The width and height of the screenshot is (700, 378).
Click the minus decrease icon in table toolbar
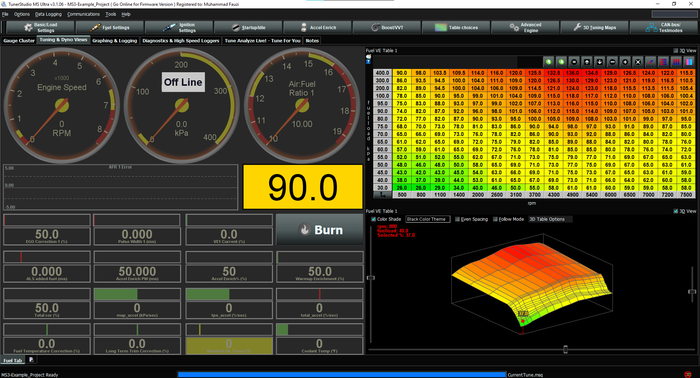(x=612, y=62)
